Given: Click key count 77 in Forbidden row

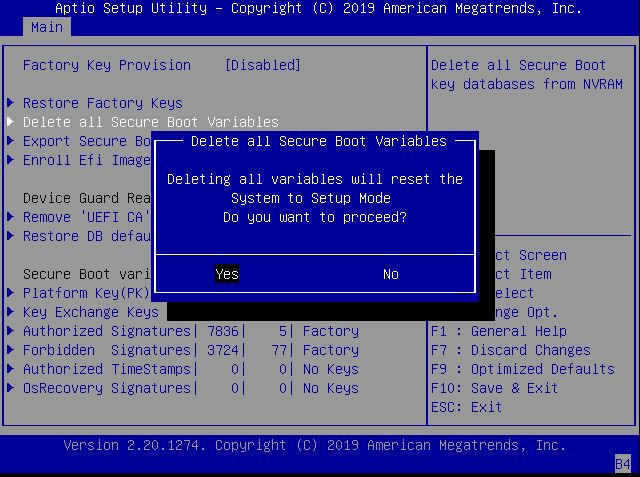Looking at the screenshot, I should point(279,350).
